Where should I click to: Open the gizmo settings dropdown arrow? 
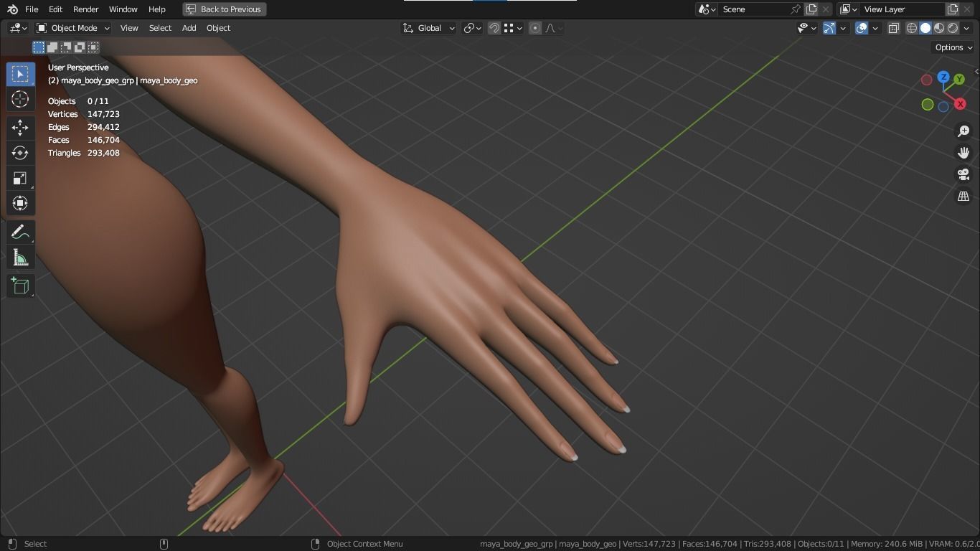(843, 28)
